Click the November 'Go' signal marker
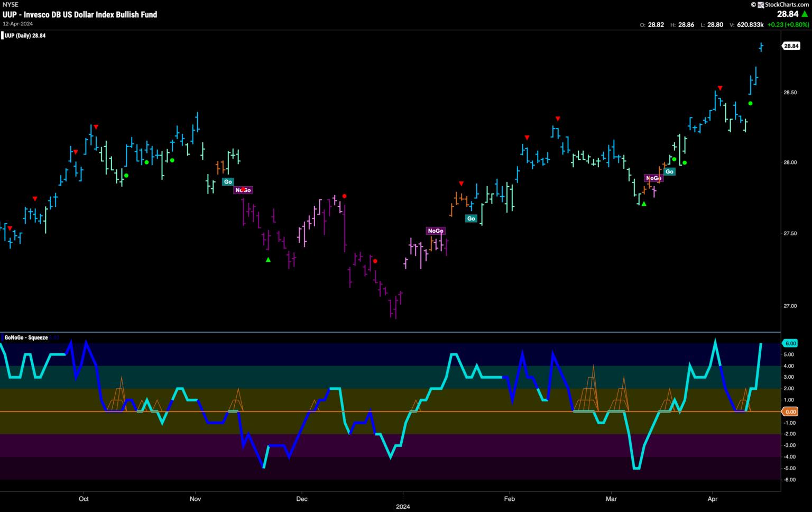 coord(228,181)
